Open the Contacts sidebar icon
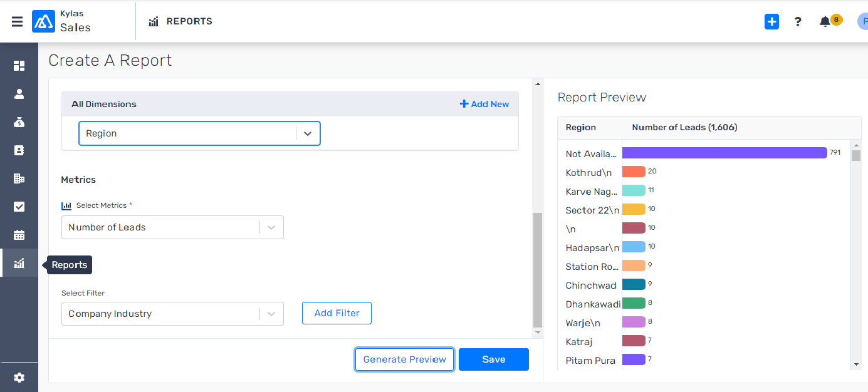Screen dimensions: 868x392 pyautogui.click(x=19, y=150)
